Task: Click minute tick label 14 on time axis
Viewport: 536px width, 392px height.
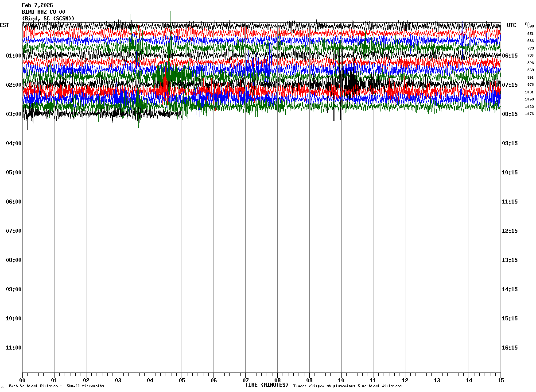Action: (469, 380)
